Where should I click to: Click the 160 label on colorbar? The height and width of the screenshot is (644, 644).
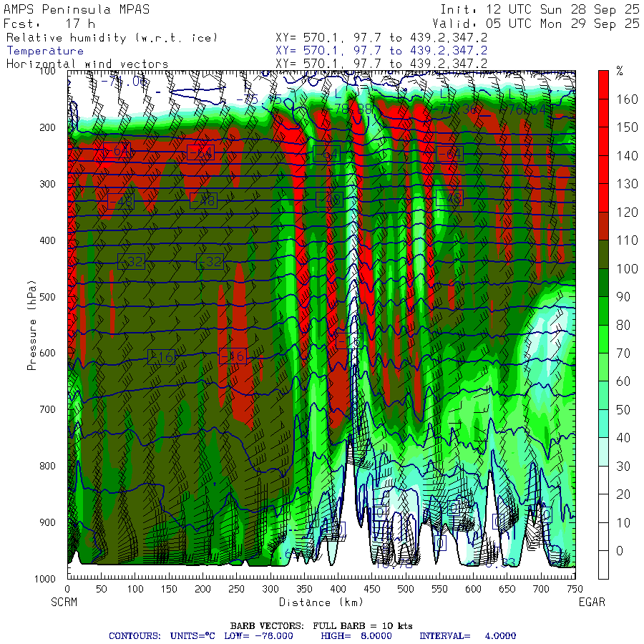tap(627, 99)
